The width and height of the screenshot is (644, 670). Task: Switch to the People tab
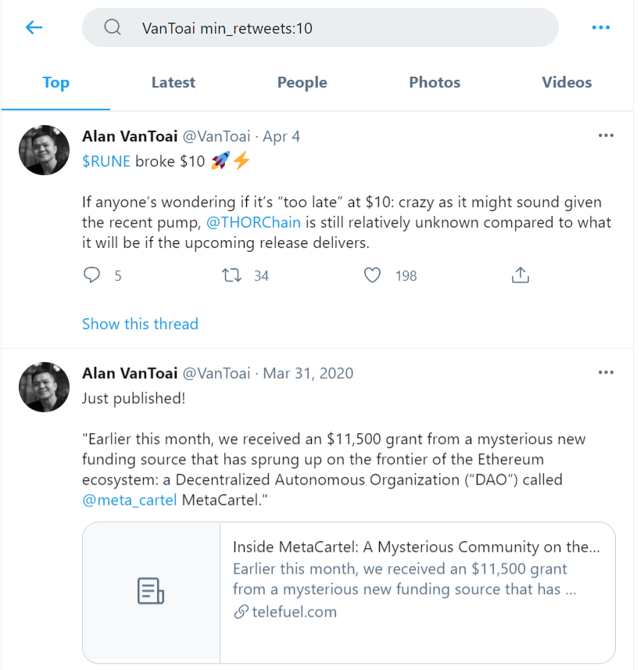(x=302, y=82)
